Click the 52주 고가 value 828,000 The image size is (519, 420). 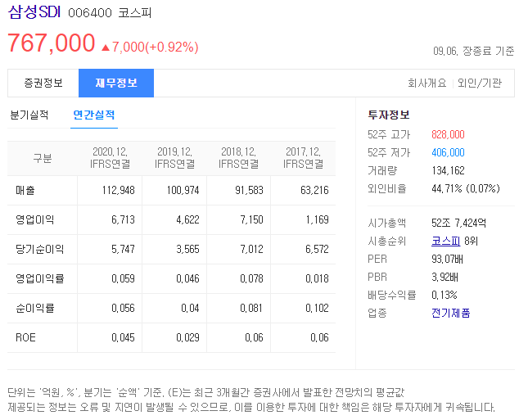(448, 135)
